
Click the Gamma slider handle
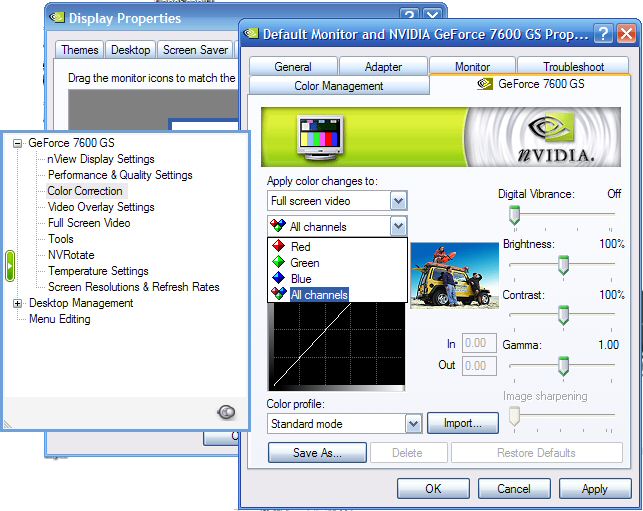click(563, 366)
